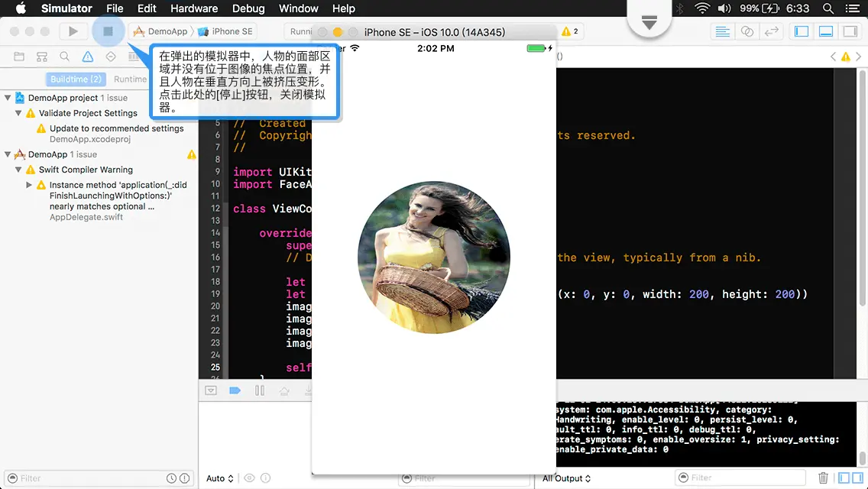Open the Debug menu
The height and width of the screenshot is (489, 868).
(x=248, y=8)
